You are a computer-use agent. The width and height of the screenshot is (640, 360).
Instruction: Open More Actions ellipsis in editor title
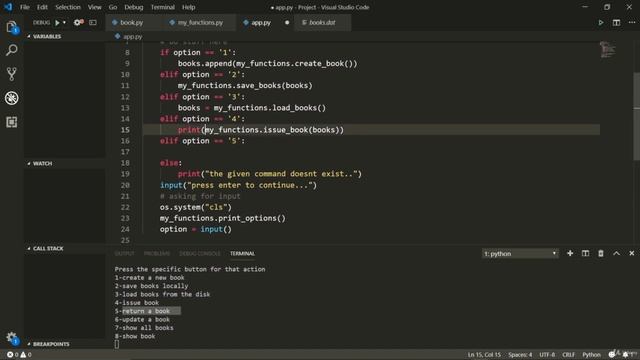(632, 22)
